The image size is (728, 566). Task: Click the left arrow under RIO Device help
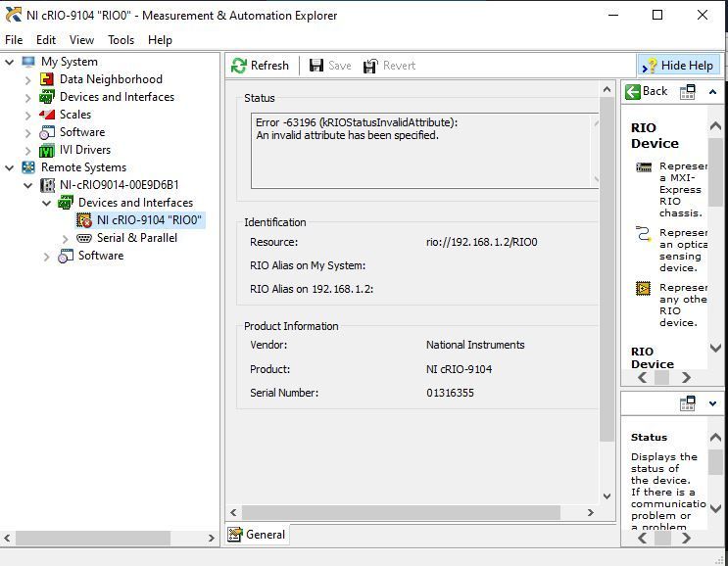coord(643,378)
